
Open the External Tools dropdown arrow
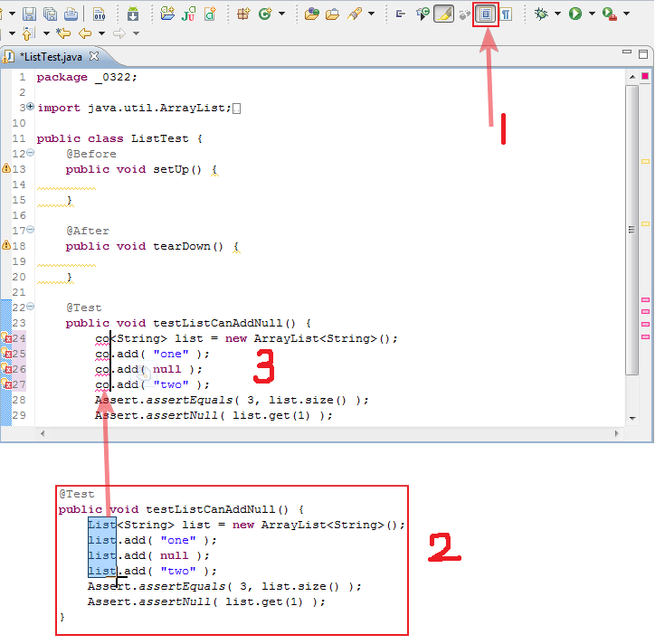click(x=627, y=14)
